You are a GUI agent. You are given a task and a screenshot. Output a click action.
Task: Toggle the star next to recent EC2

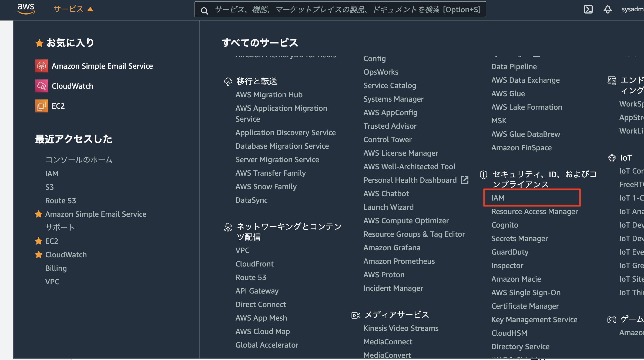pyautogui.click(x=39, y=241)
